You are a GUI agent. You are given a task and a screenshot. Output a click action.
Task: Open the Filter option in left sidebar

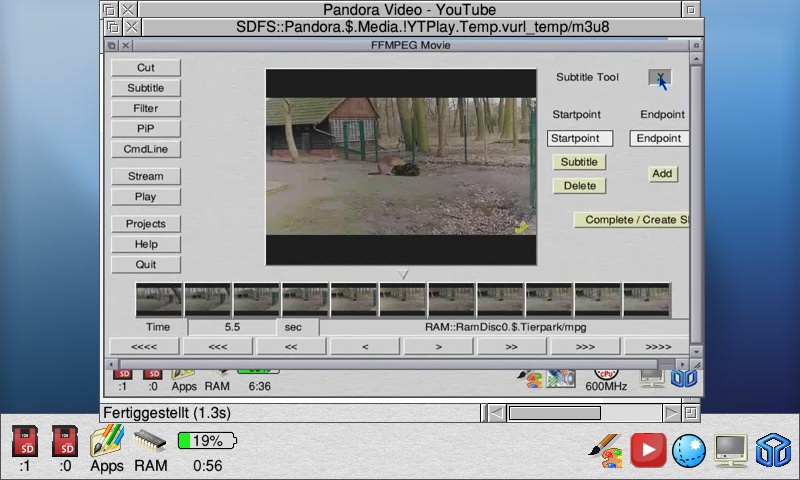[145, 108]
